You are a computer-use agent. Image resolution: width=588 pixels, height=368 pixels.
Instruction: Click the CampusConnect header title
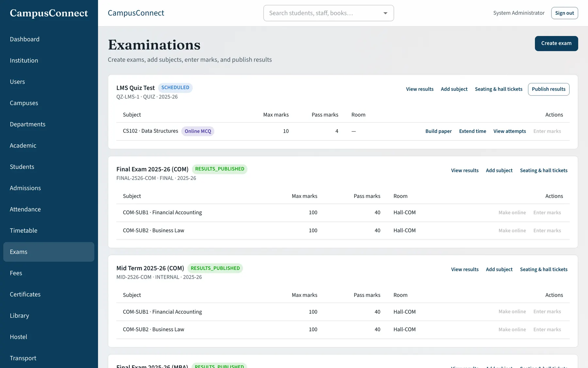point(136,13)
